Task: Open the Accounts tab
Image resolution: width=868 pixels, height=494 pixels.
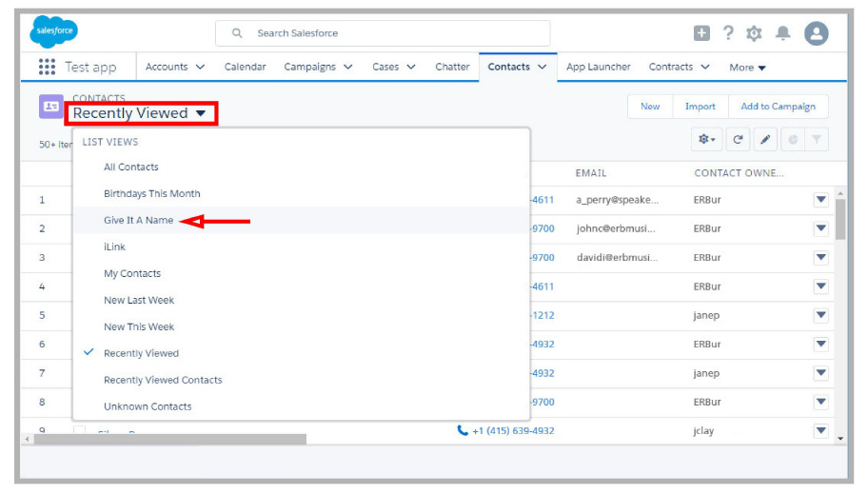Action: [x=167, y=67]
